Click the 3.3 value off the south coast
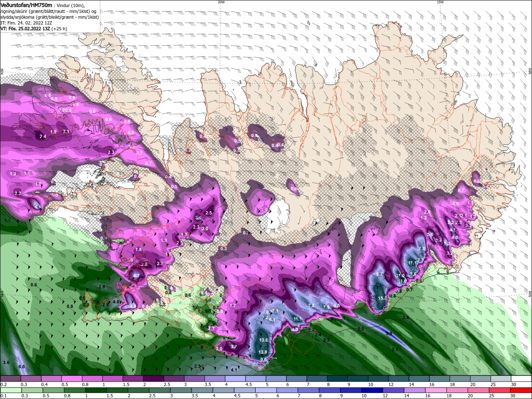Screen dimensions: 532x399 [197, 366]
